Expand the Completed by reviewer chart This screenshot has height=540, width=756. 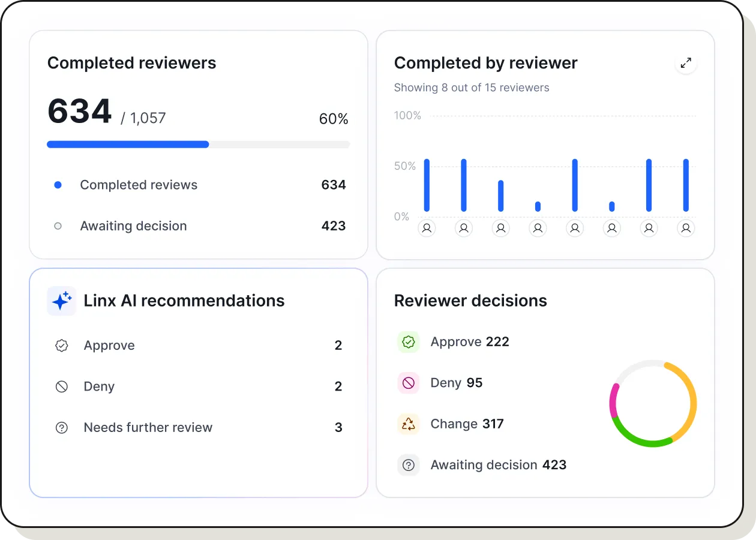686,63
